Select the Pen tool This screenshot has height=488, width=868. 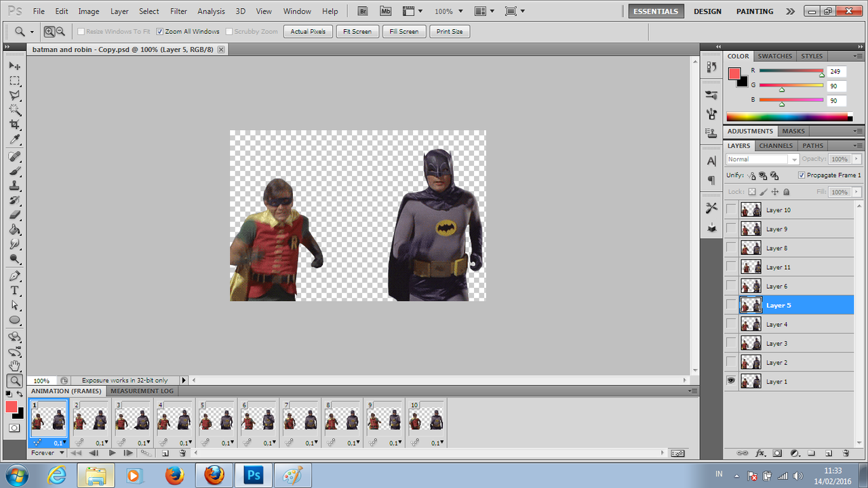[14, 276]
